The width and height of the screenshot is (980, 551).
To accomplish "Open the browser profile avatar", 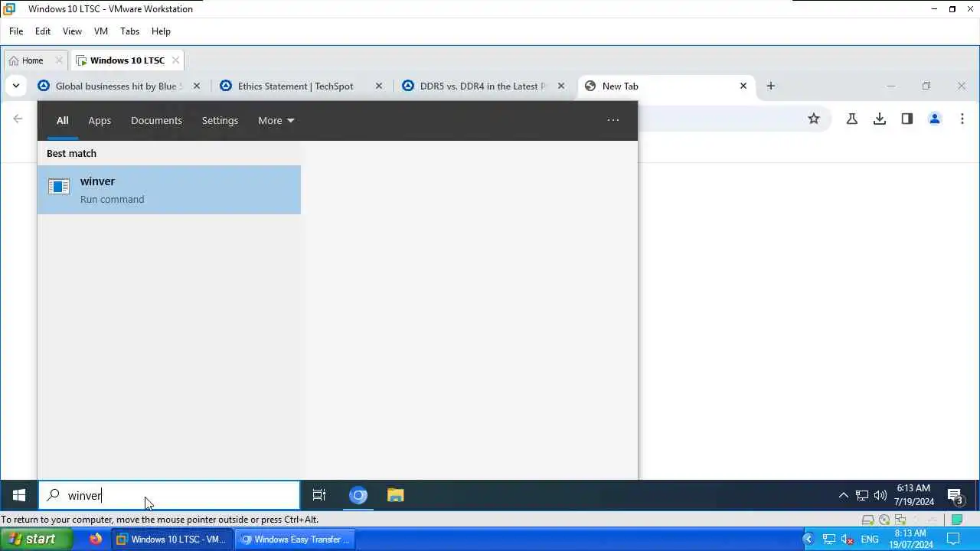I will pyautogui.click(x=935, y=119).
